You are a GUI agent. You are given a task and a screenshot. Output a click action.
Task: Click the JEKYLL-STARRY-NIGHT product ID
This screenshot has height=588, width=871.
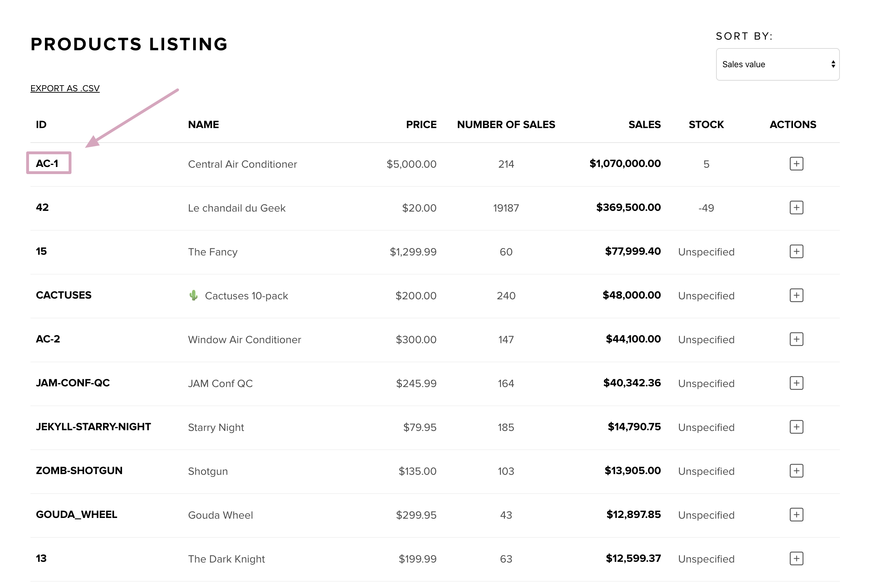pos(93,426)
